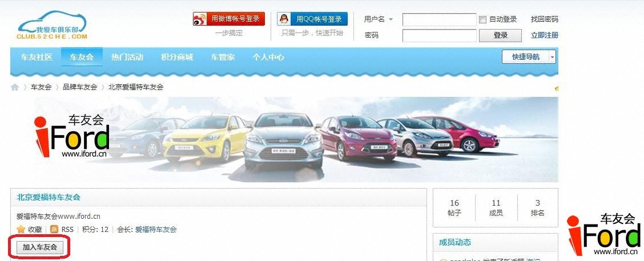The height and width of the screenshot is (261, 644).
Task: Click the iFord car banner image
Action: pos(284,139)
